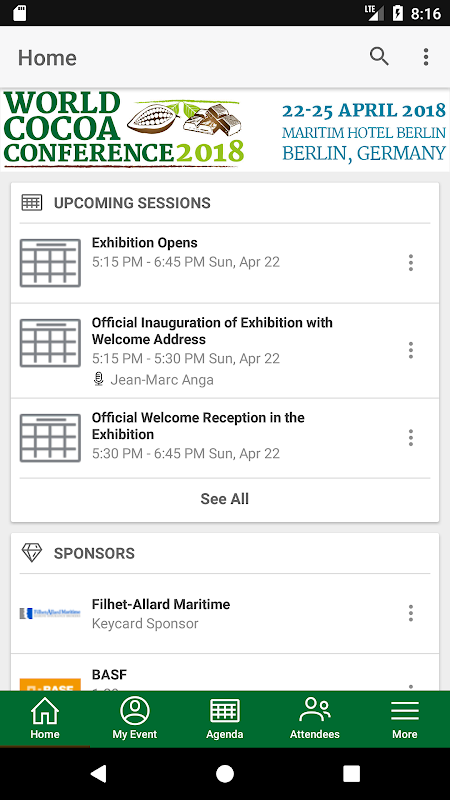Tap the Exhibition Opens calendar icon
Image resolution: width=450 pixels, height=800 pixels.
coord(50,263)
